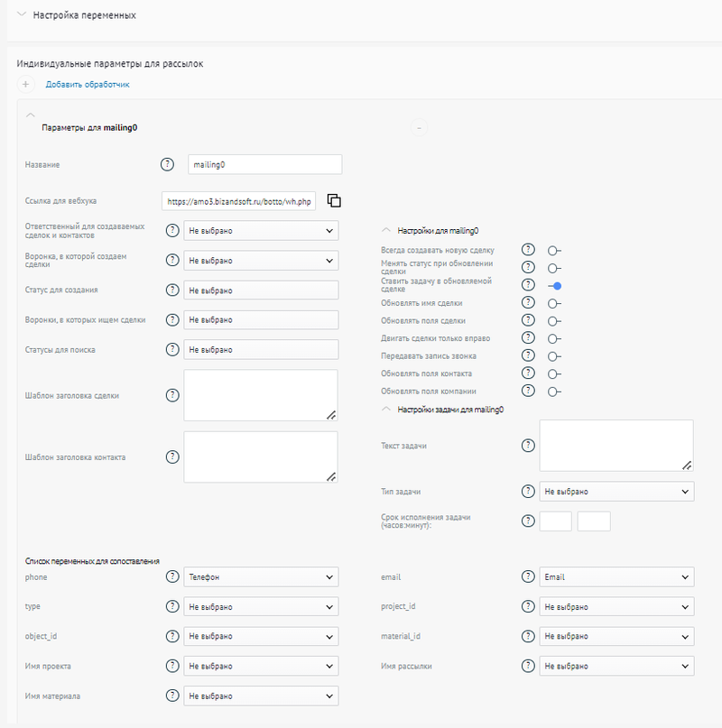The height and width of the screenshot is (728, 722).
Task: Open help for Срок исполнения задачи
Action: click(528, 521)
